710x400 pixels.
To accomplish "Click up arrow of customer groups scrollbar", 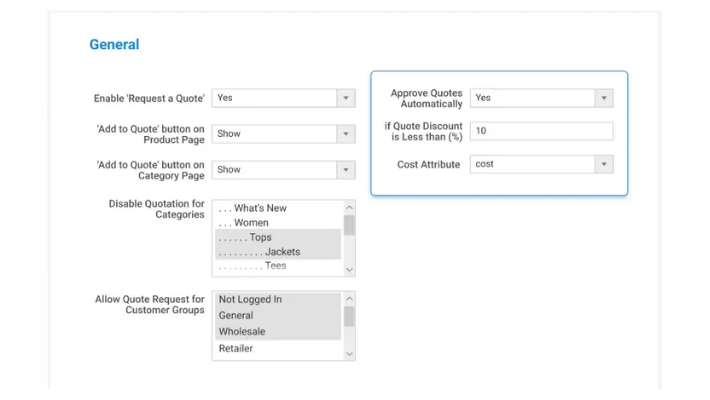I will pyautogui.click(x=349, y=298).
